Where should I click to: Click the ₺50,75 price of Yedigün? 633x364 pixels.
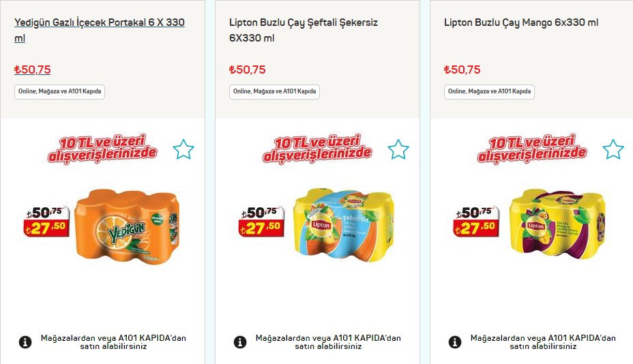tap(33, 70)
